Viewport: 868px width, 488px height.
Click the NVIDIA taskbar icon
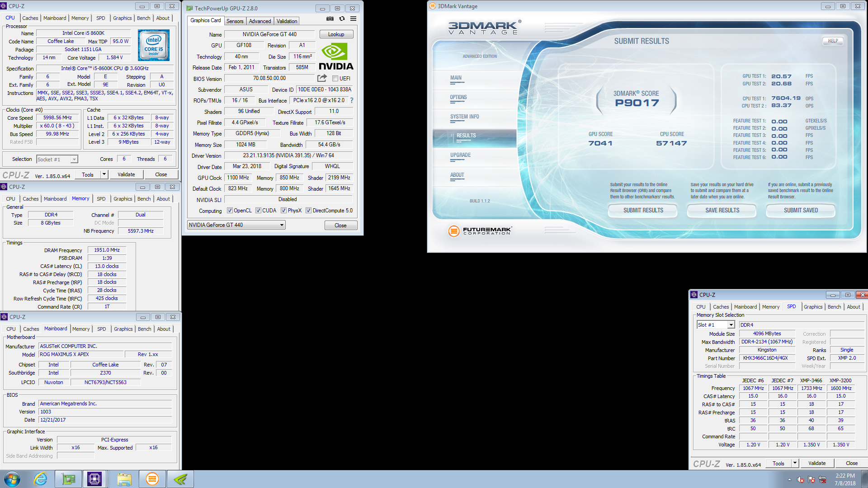180,479
